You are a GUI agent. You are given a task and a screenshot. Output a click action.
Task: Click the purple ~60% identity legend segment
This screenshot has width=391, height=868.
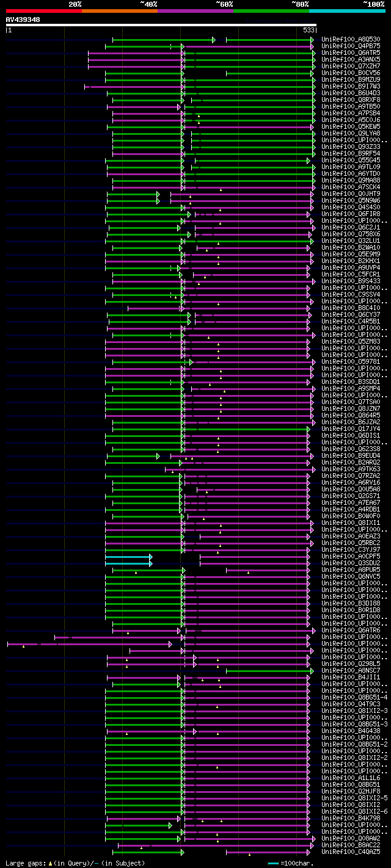(x=195, y=11)
